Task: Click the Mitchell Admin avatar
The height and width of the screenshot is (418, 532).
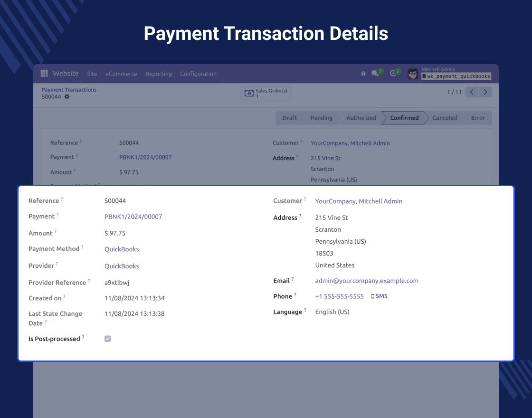Action: pyautogui.click(x=413, y=74)
